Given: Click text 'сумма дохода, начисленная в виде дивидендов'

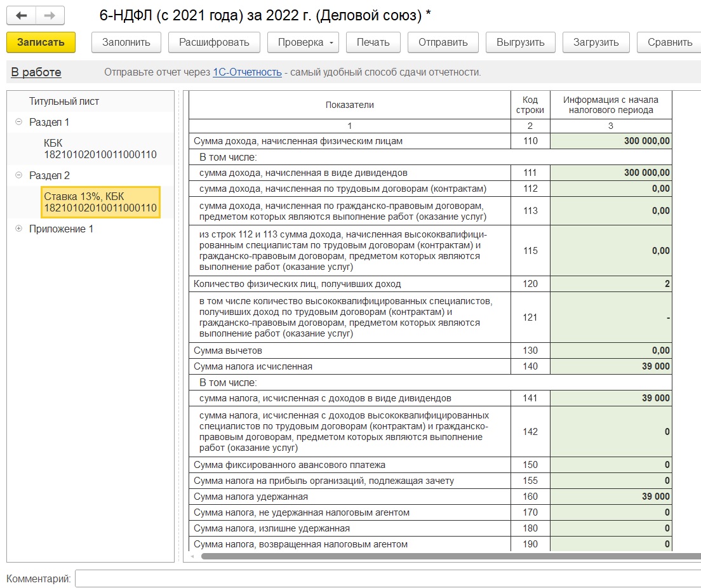Looking at the screenshot, I should click(x=303, y=173).
